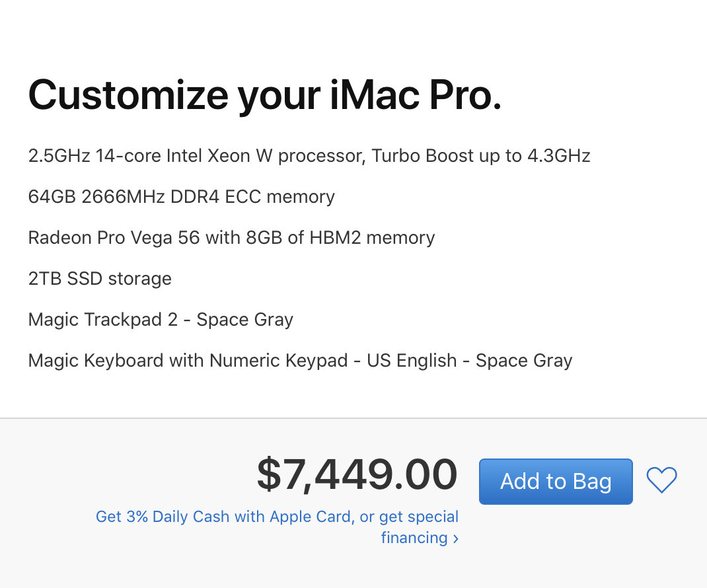The width and height of the screenshot is (707, 588).
Task: Click the 14-core Intel Xeon W processor line
Action: 309,156
